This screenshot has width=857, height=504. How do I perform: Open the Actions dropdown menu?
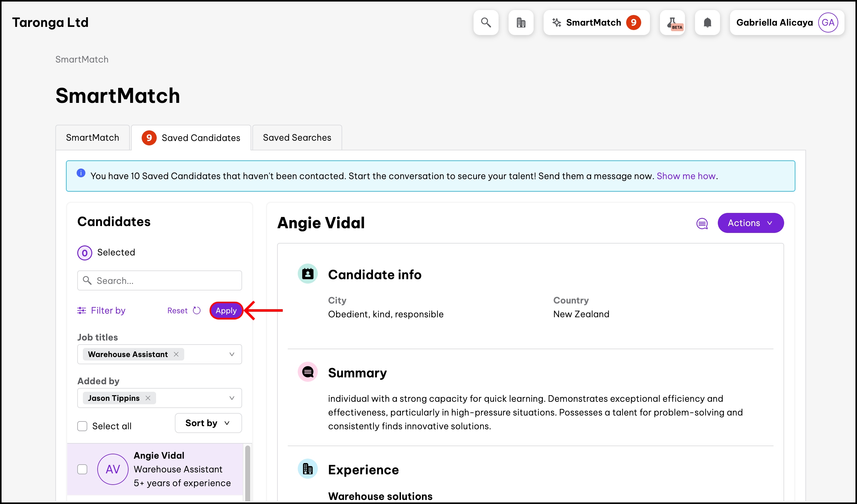coord(750,223)
